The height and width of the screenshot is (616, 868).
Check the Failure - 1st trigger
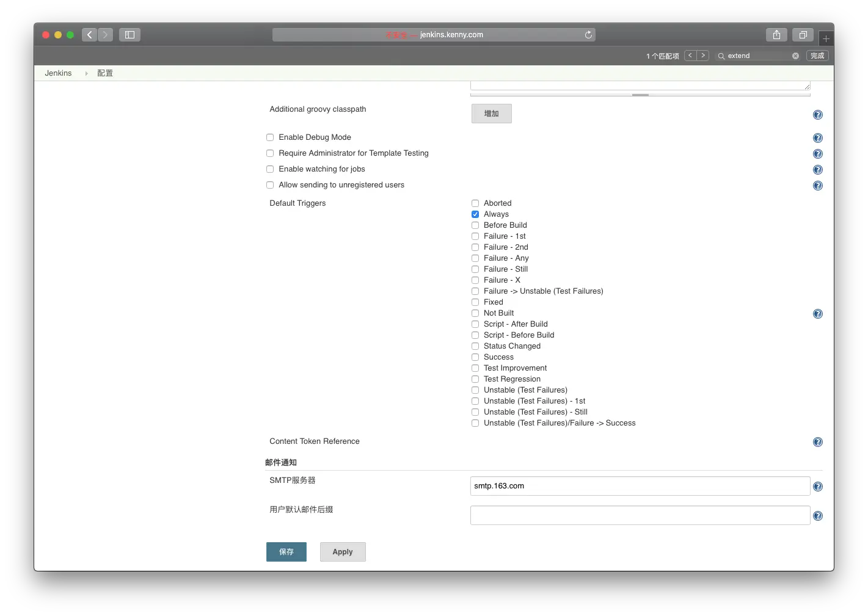(x=475, y=236)
